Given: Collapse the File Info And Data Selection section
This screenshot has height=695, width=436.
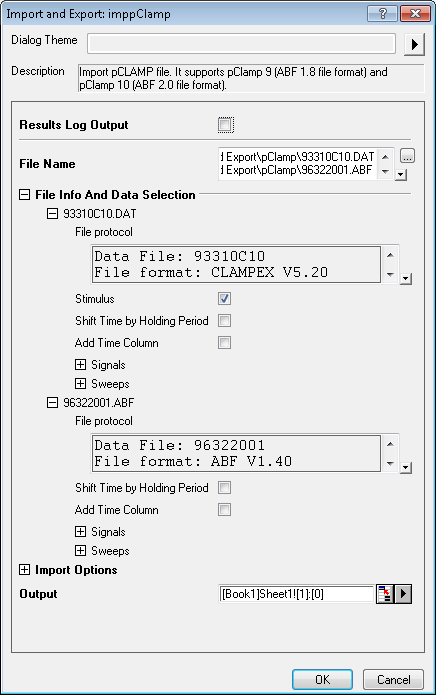Looking at the screenshot, I should pyautogui.click(x=25, y=195).
